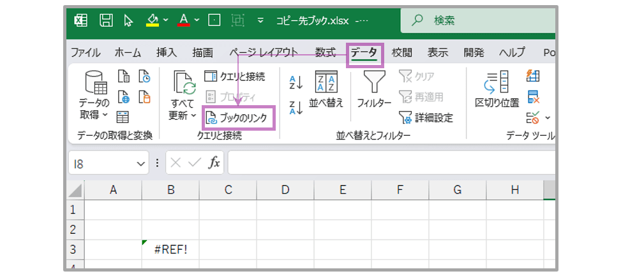The width and height of the screenshot is (644, 276).
Task: Click the fx insert function icon
Action: point(214,163)
